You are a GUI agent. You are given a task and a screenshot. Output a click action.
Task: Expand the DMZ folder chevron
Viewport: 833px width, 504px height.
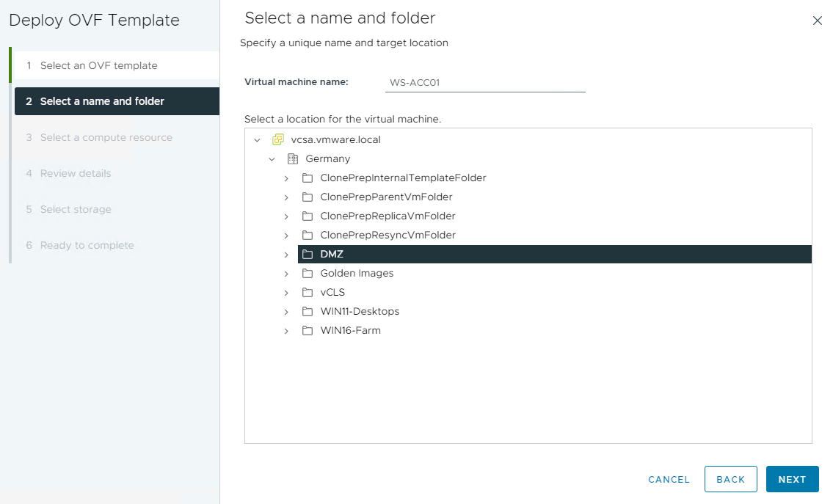(x=286, y=254)
